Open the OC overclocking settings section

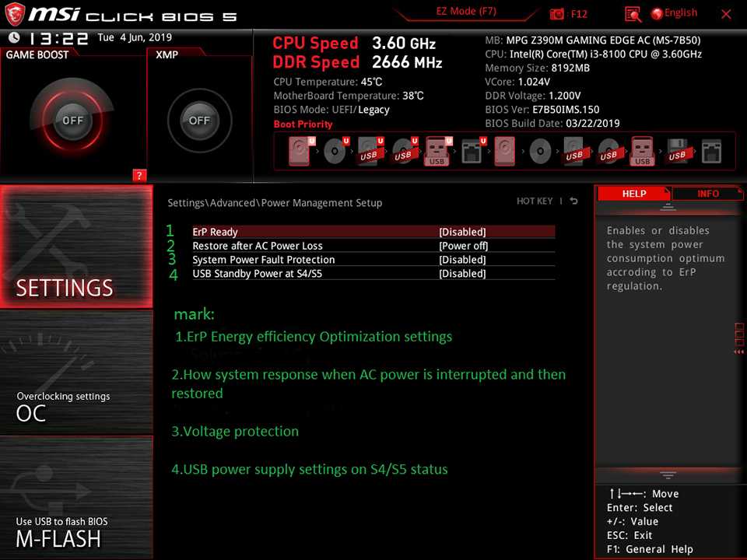click(x=76, y=373)
